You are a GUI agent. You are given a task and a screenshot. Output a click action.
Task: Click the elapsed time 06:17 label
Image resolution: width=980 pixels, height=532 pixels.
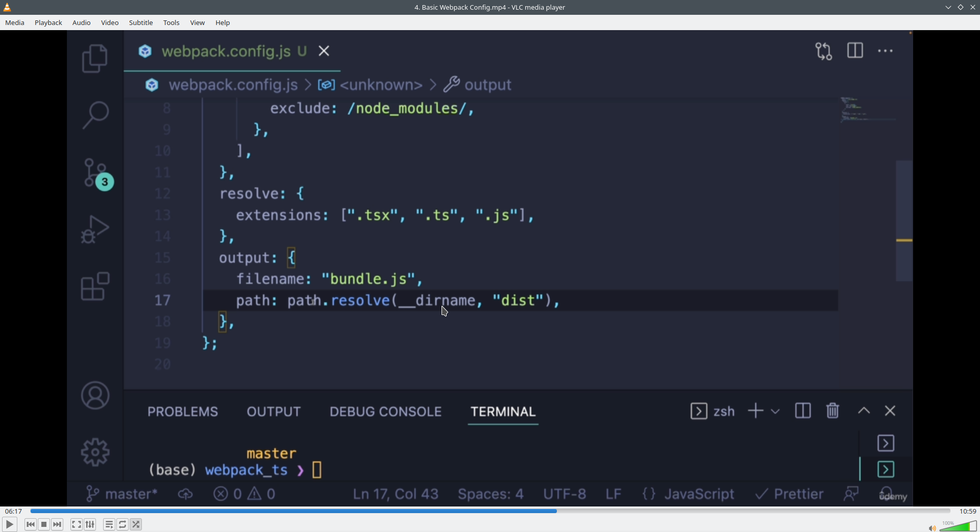point(14,511)
